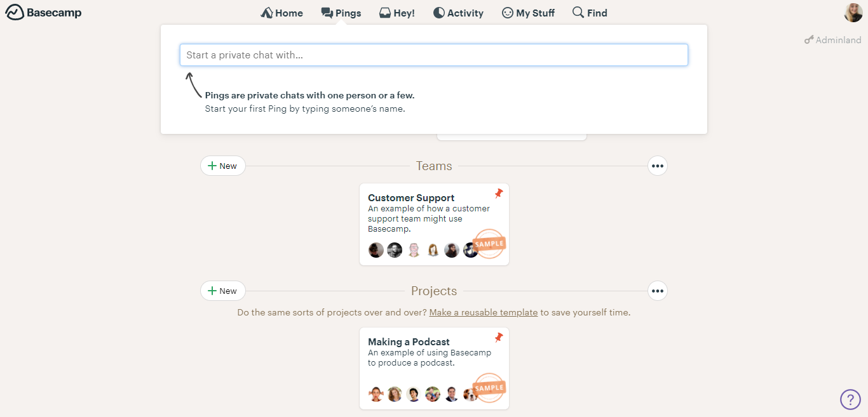Viewport: 868px width, 417px height.
Task: Open the user profile avatar
Action: [x=853, y=13]
